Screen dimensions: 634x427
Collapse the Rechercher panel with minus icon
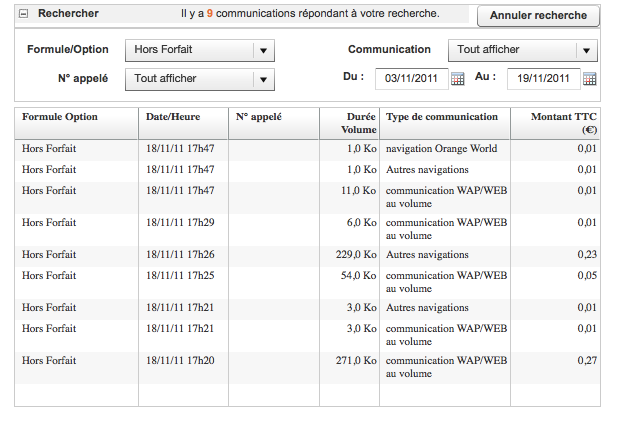pyautogui.click(x=23, y=15)
